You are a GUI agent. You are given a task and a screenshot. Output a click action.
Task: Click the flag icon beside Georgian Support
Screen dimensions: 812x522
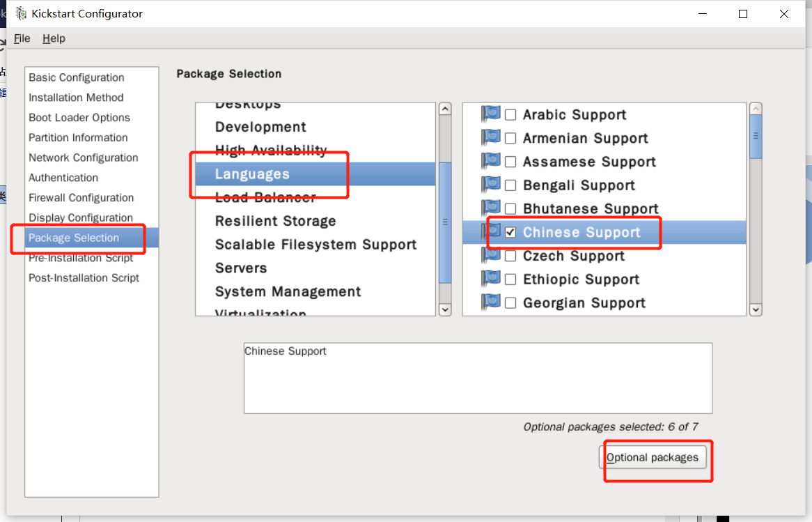pos(491,302)
